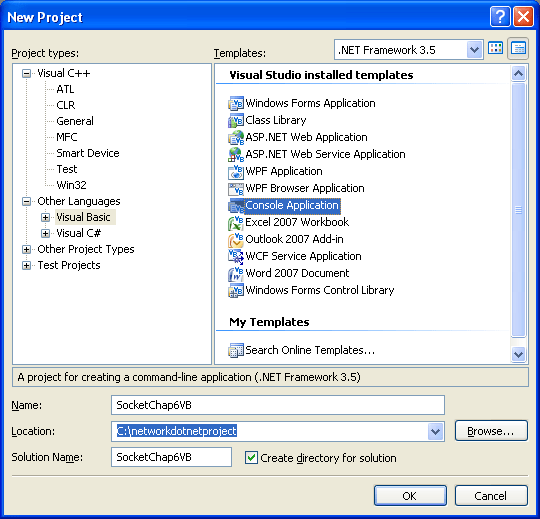Select Test under Visual C++

click(67, 169)
